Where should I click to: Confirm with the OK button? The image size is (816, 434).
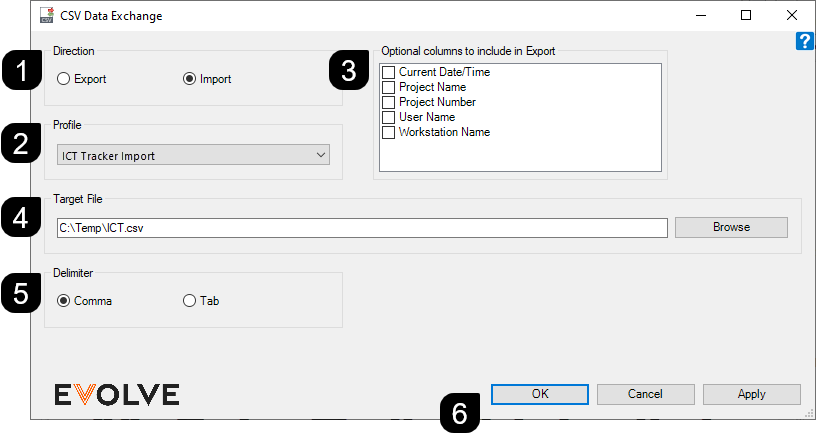[x=540, y=394]
